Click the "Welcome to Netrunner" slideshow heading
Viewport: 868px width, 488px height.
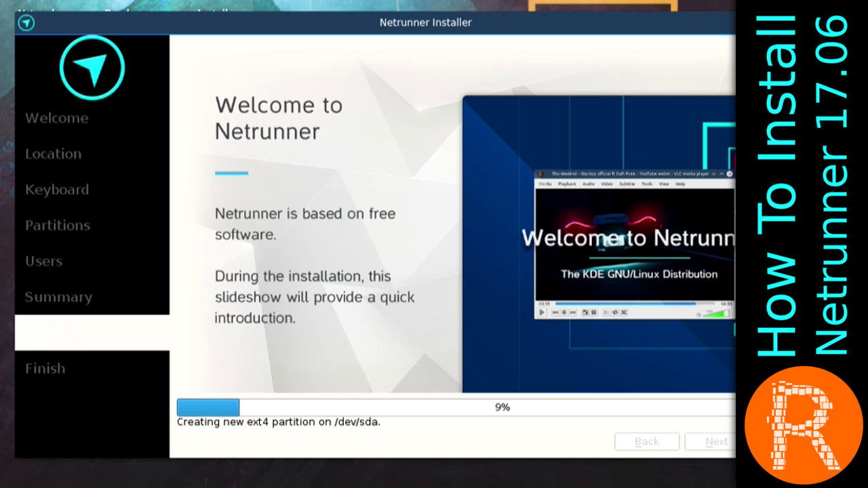click(279, 118)
